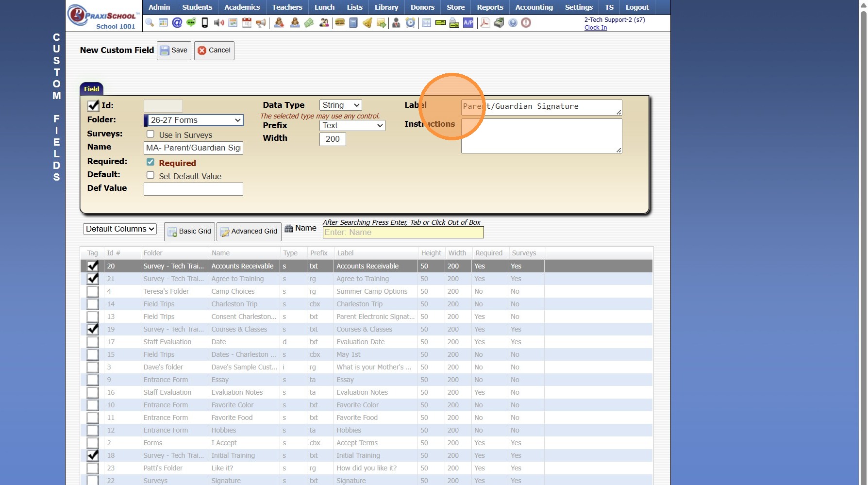Click the Name text input field
The image size is (868, 485).
[193, 148]
